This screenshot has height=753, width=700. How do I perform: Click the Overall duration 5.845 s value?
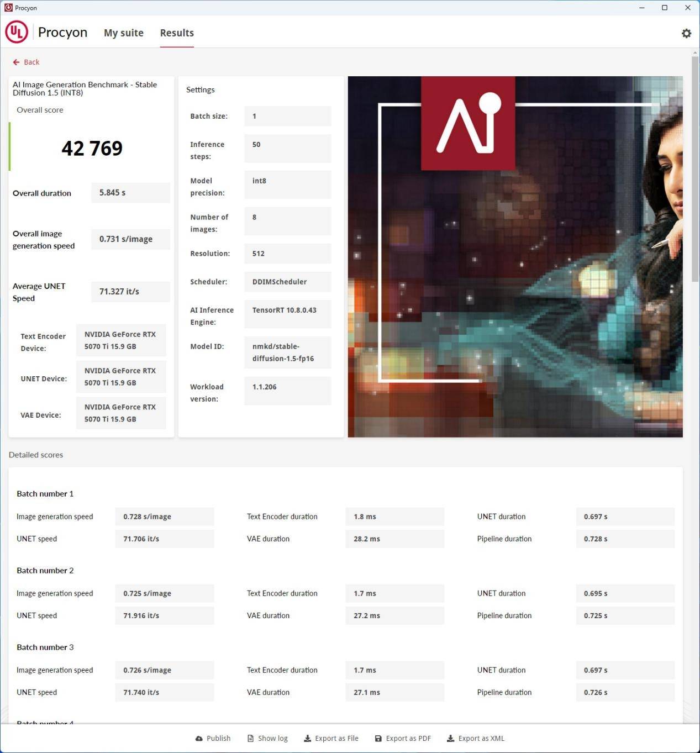[x=130, y=193]
